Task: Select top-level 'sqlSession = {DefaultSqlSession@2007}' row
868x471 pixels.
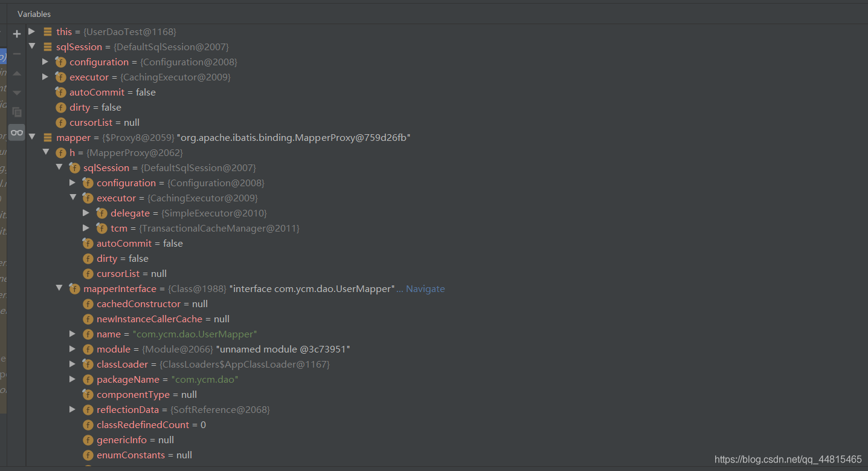Action: [447, 47]
